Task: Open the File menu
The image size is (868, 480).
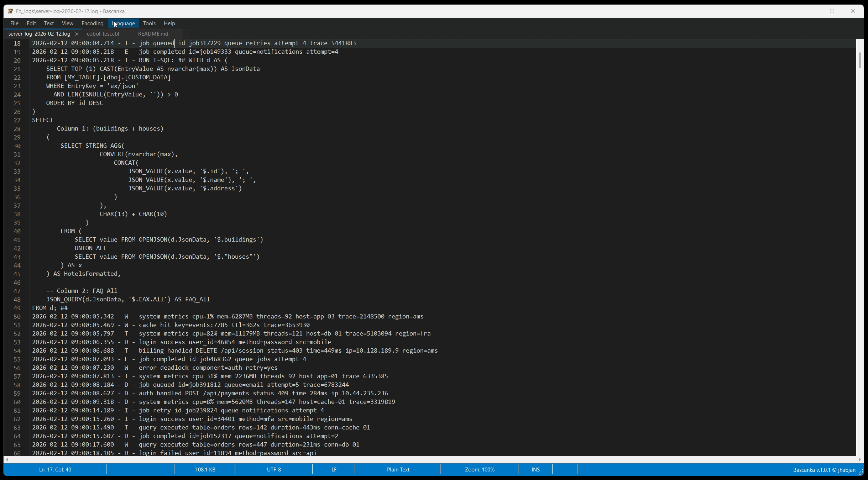Action: (14, 23)
